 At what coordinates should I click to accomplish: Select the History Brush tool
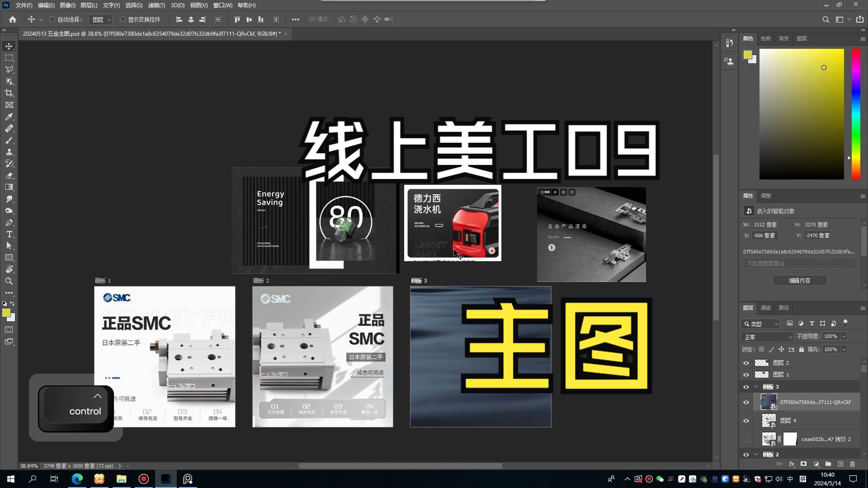click(x=9, y=164)
